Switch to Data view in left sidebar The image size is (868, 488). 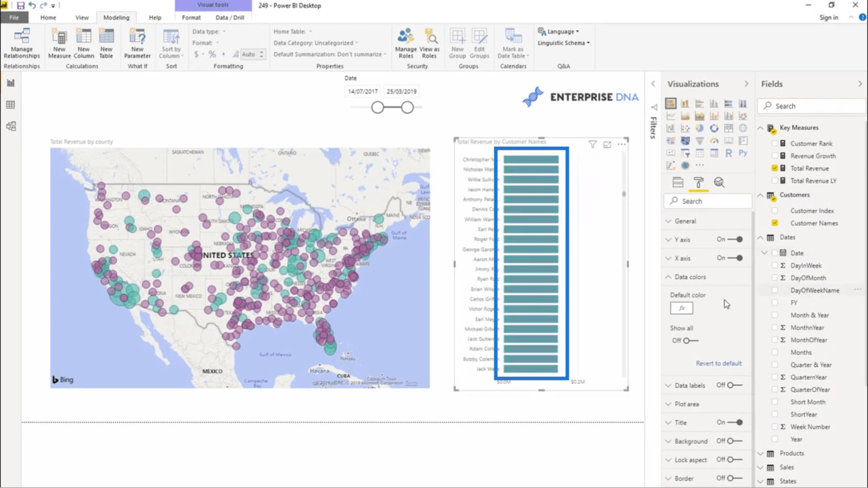click(x=11, y=105)
